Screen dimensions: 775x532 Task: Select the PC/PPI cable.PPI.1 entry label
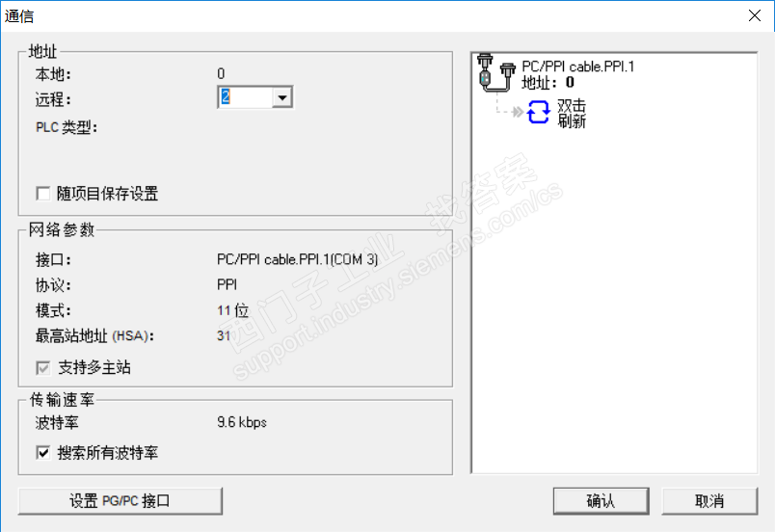(x=577, y=66)
